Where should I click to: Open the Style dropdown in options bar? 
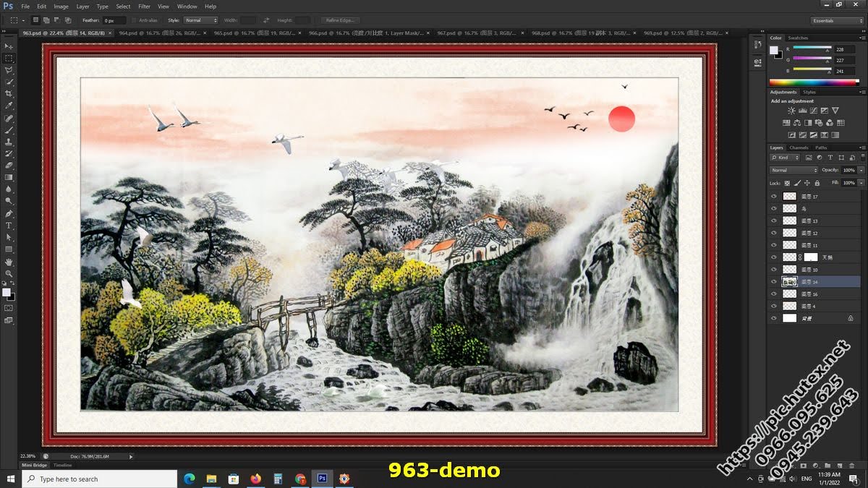click(200, 20)
